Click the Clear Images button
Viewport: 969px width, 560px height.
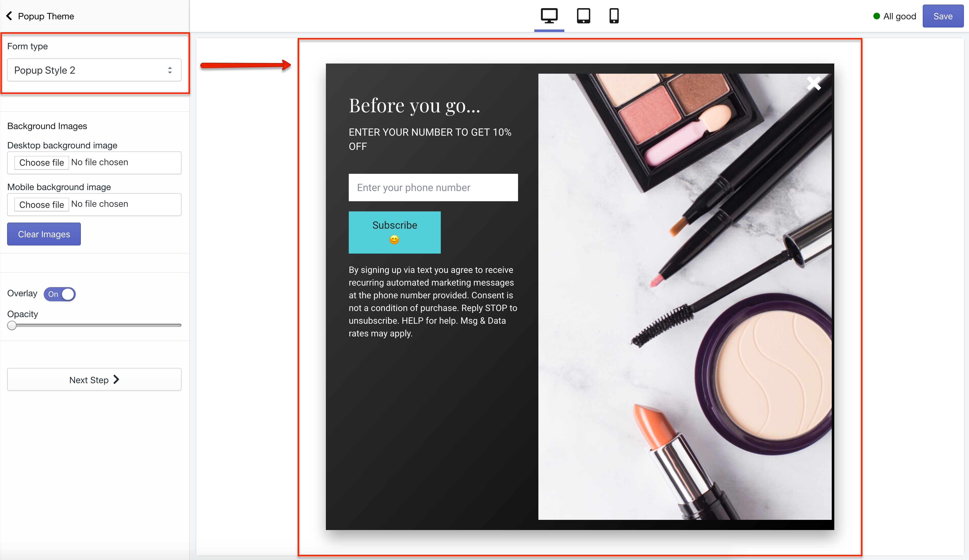[x=44, y=234]
